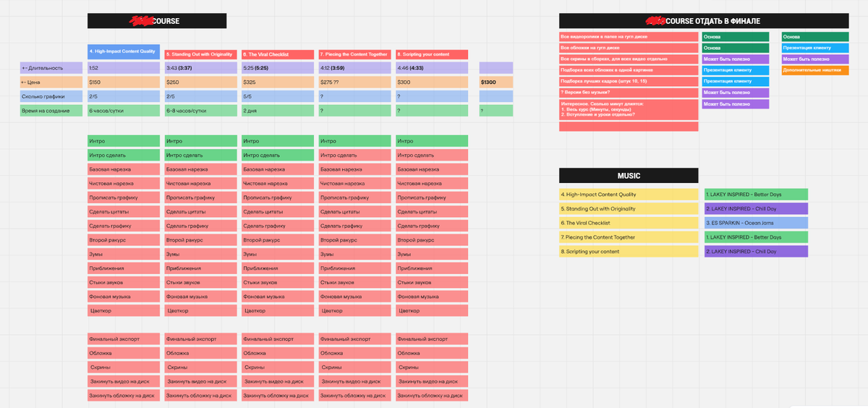Select the Время на создание row label

[51, 111]
